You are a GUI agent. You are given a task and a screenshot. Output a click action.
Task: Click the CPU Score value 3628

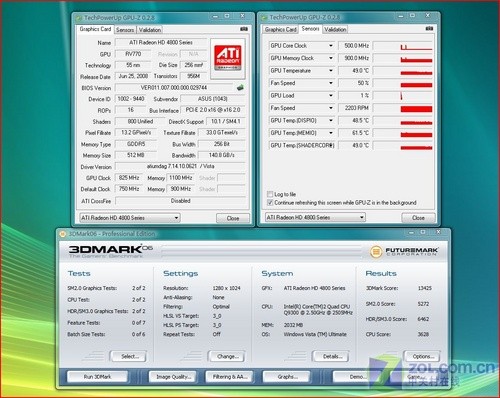coord(423,334)
